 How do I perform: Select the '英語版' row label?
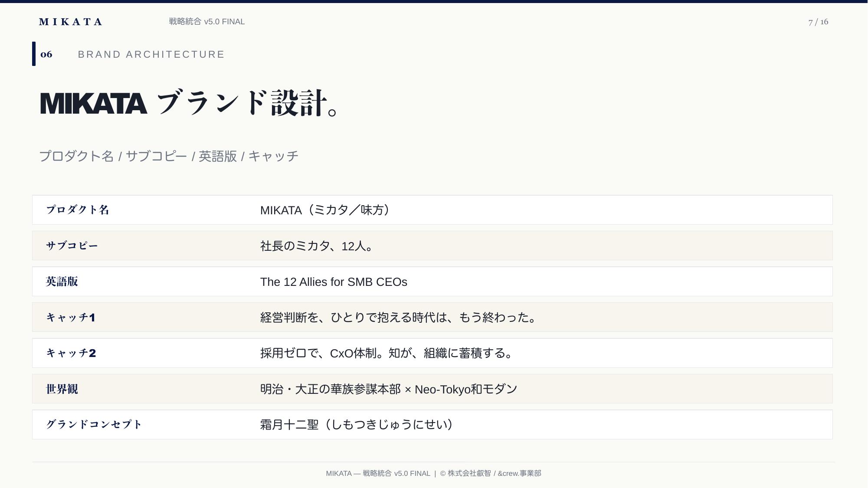click(x=62, y=282)
